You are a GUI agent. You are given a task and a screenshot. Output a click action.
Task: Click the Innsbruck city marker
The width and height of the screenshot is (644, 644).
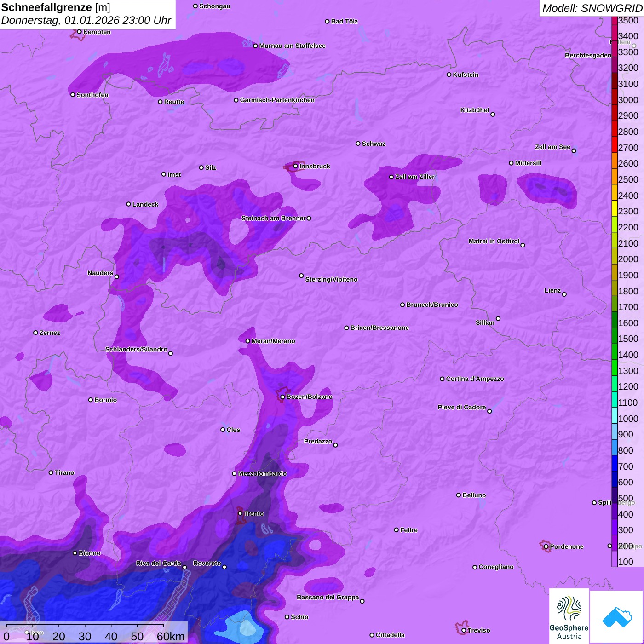coord(296,166)
